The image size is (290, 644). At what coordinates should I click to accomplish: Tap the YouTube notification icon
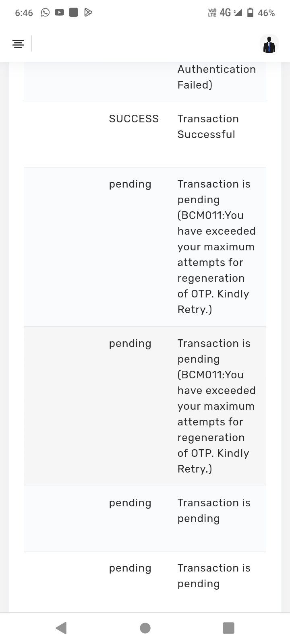pyautogui.click(x=59, y=12)
